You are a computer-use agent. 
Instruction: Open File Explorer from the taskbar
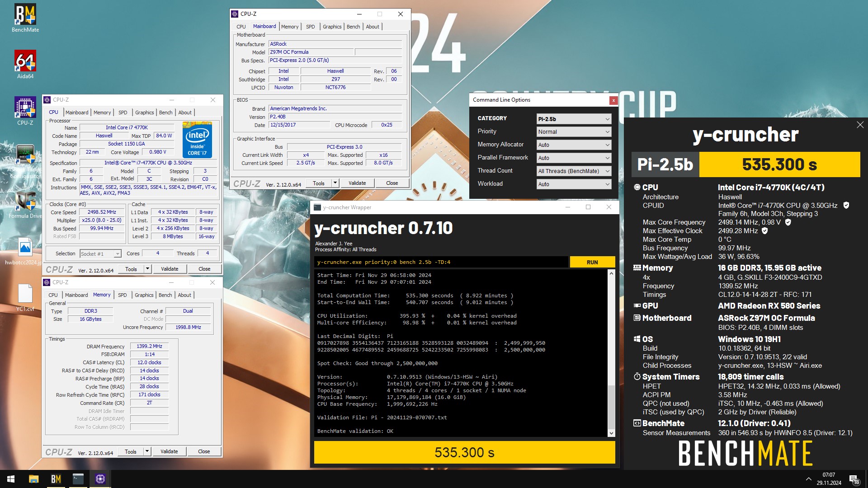coord(33,479)
